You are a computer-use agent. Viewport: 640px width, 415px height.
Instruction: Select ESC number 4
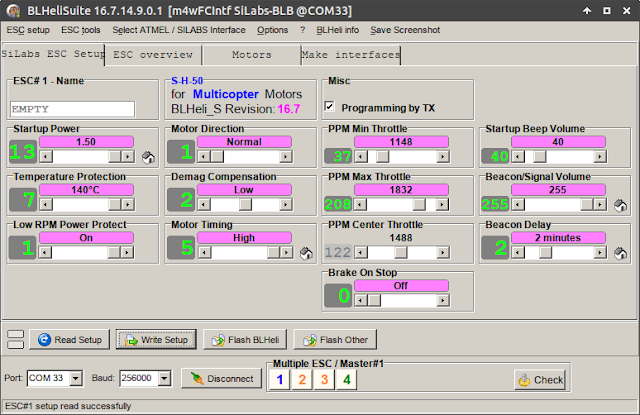click(x=347, y=379)
